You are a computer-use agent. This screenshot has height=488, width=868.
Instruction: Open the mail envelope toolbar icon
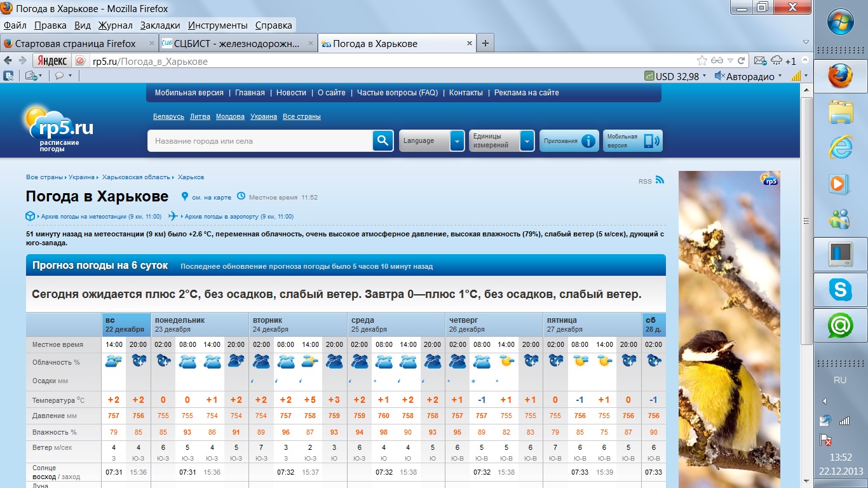(x=760, y=61)
